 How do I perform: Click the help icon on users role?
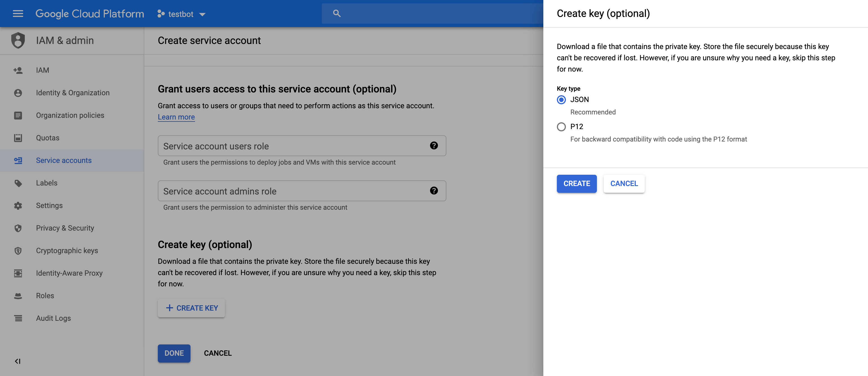click(433, 145)
